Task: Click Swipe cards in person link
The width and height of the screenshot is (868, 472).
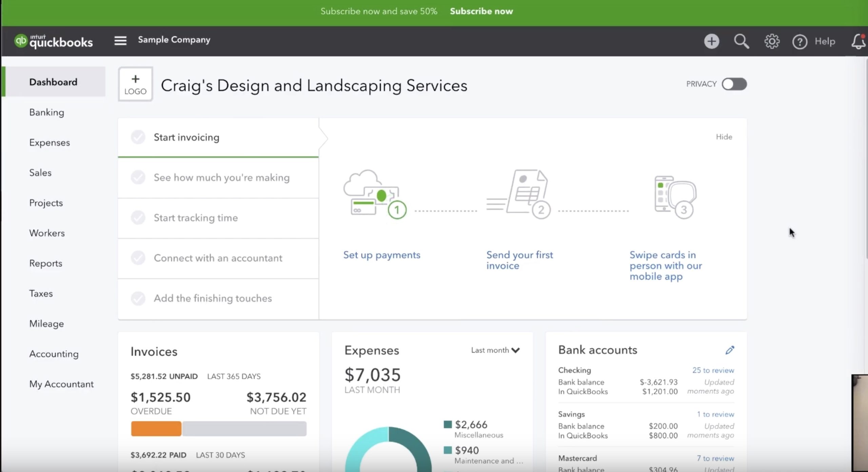Action: 666,265
